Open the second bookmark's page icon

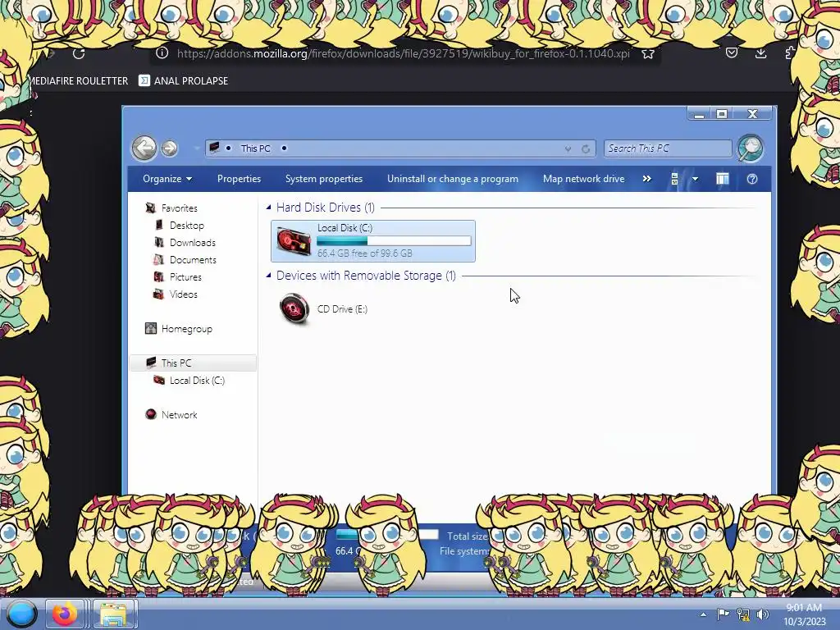click(144, 80)
